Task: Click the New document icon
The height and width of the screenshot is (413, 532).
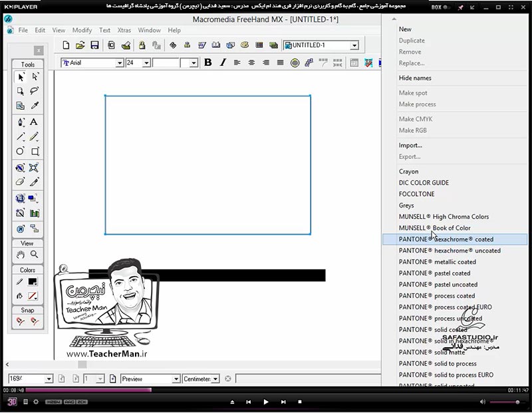Action: click(66, 45)
